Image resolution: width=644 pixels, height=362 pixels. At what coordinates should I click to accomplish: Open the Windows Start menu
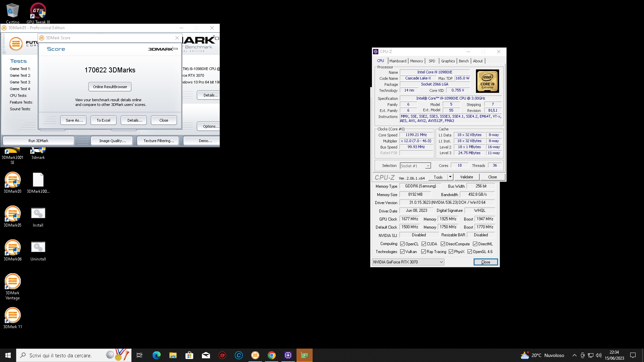click(8, 355)
